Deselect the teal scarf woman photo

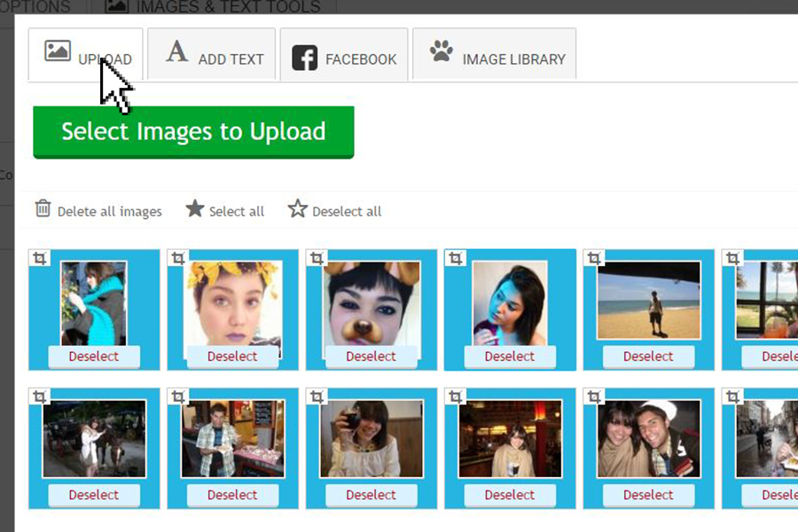point(94,356)
